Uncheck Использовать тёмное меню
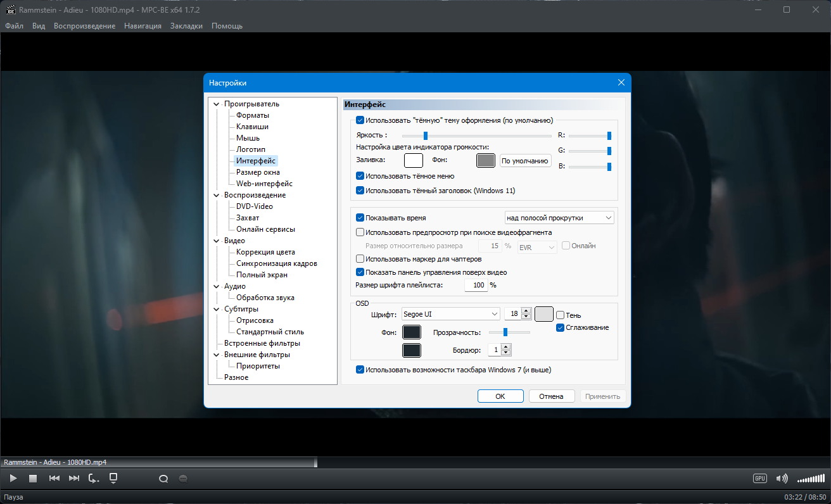Image resolution: width=831 pixels, height=504 pixels. pos(360,176)
